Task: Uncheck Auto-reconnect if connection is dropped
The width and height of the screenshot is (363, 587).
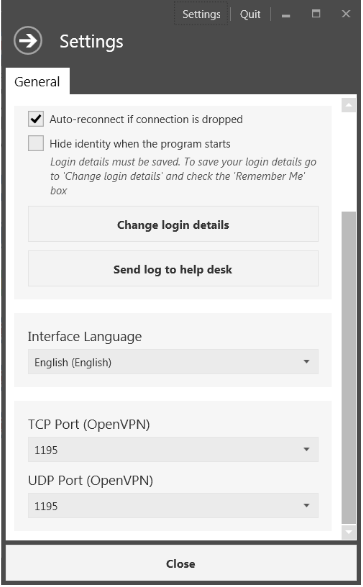Action: point(36,119)
